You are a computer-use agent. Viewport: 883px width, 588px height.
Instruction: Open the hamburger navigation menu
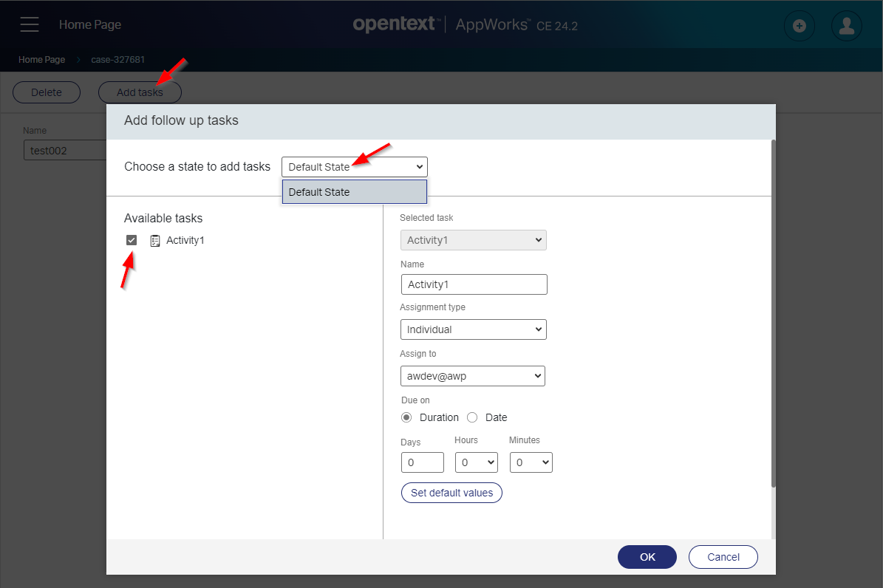(30, 24)
